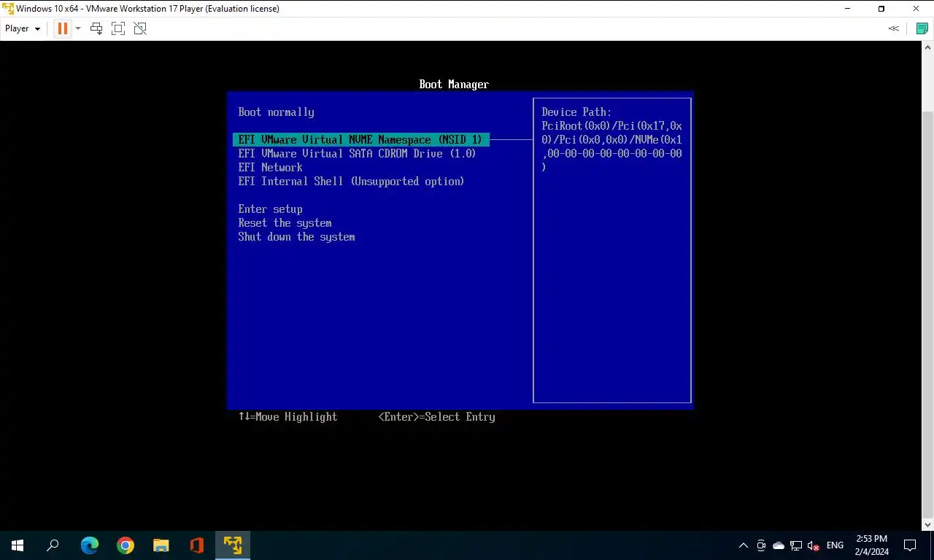Viewport: 934px width, 560px height.
Task: Launch Microsoft Edge from taskbar
Action: click(89, 545)
